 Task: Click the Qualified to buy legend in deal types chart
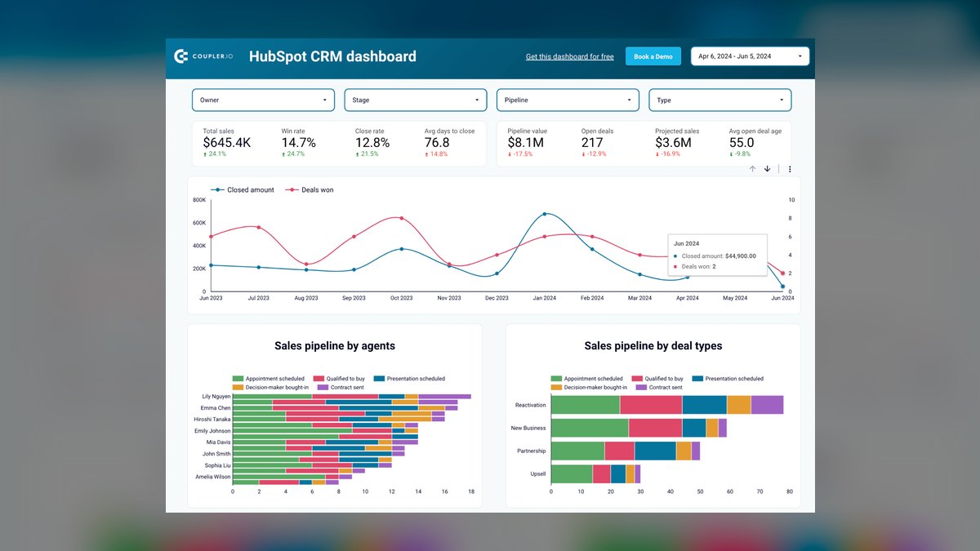pyautogui.click(x=657, y=379)
